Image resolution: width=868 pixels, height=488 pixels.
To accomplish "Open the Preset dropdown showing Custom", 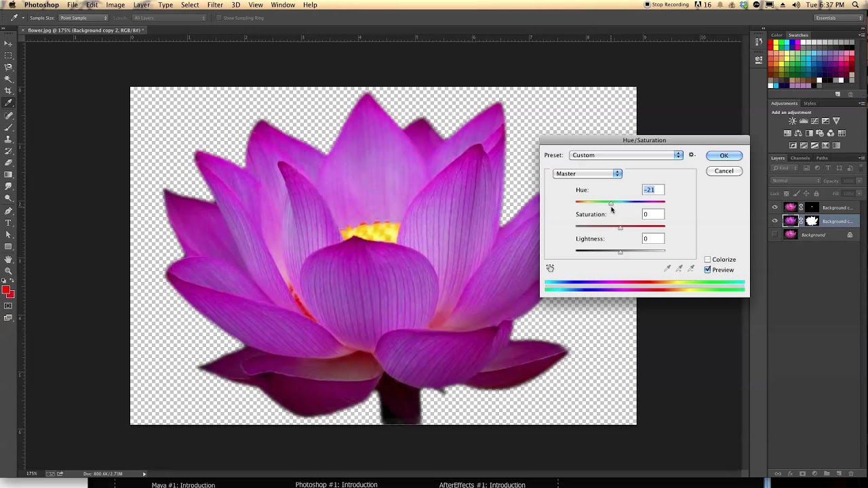I will click(626, 155).
